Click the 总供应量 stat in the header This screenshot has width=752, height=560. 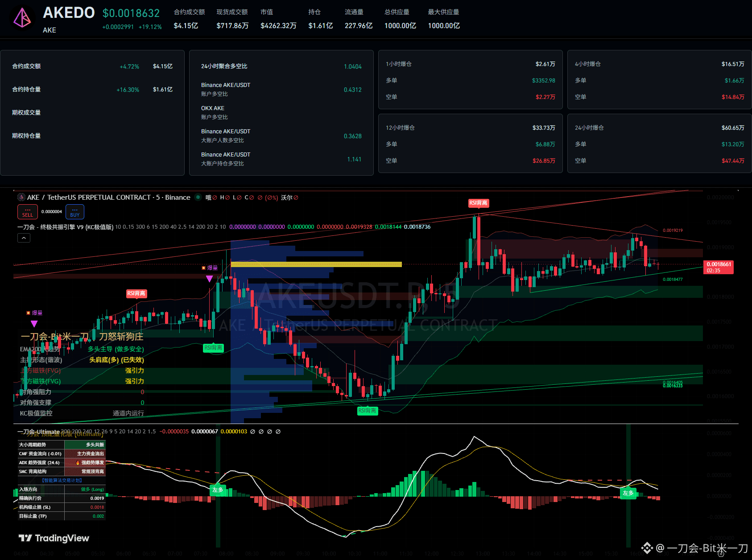point(400,19)
